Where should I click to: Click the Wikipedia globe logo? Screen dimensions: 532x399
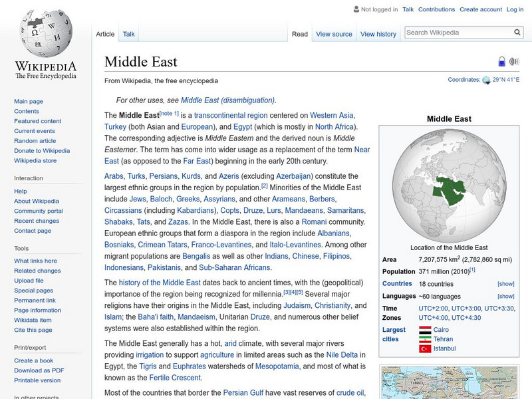pos(46,33)
